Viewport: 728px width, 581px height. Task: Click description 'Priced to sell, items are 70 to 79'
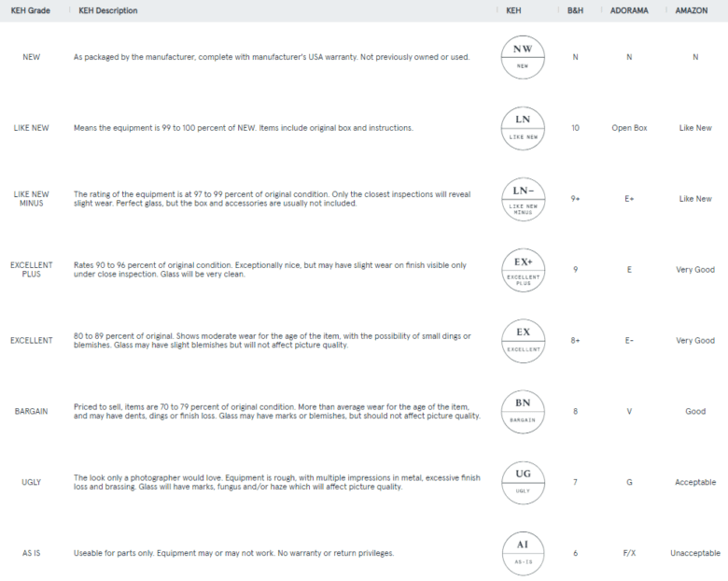[x=276, y=411]
